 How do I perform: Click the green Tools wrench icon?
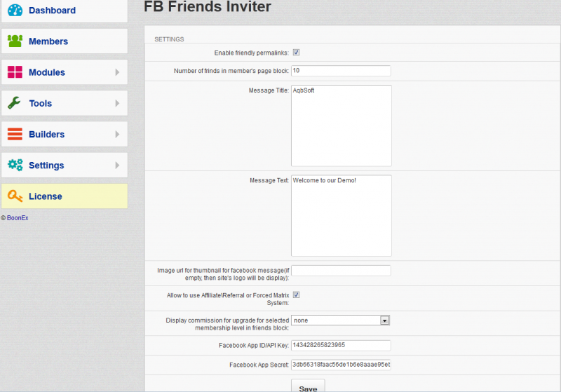(14, 103)
